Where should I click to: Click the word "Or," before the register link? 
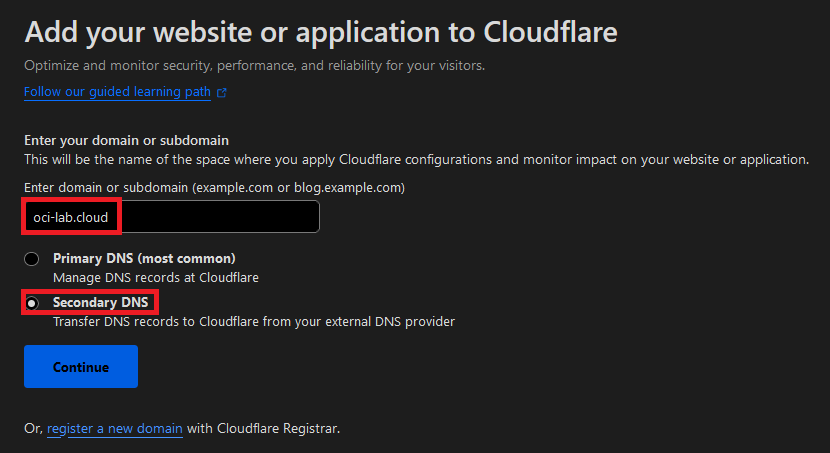(x=33, y=428)
